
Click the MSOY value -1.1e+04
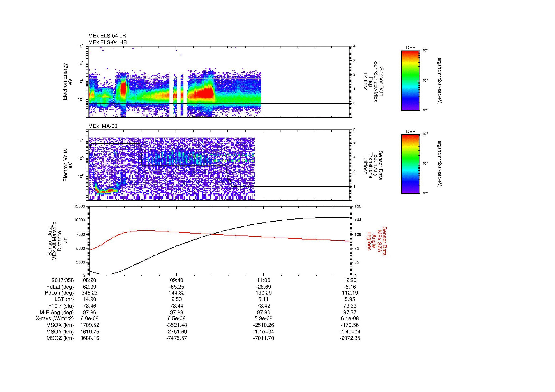[x=263, y=332]
